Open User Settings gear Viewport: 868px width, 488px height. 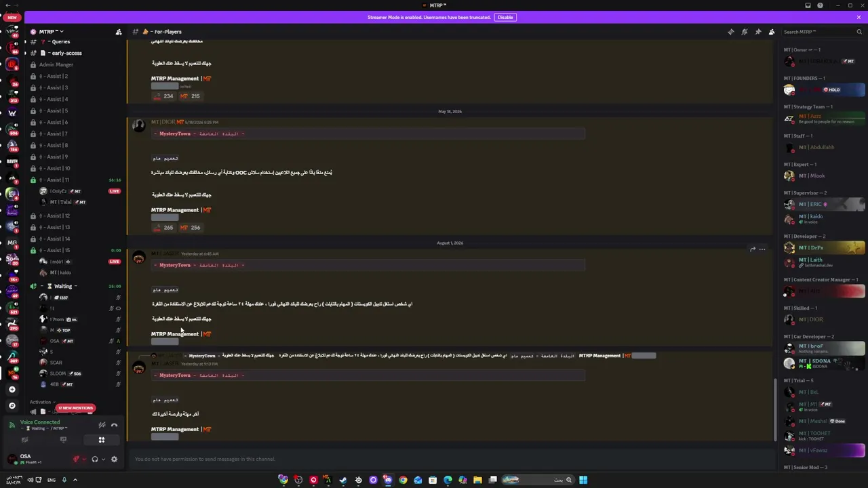pos(114,459)
